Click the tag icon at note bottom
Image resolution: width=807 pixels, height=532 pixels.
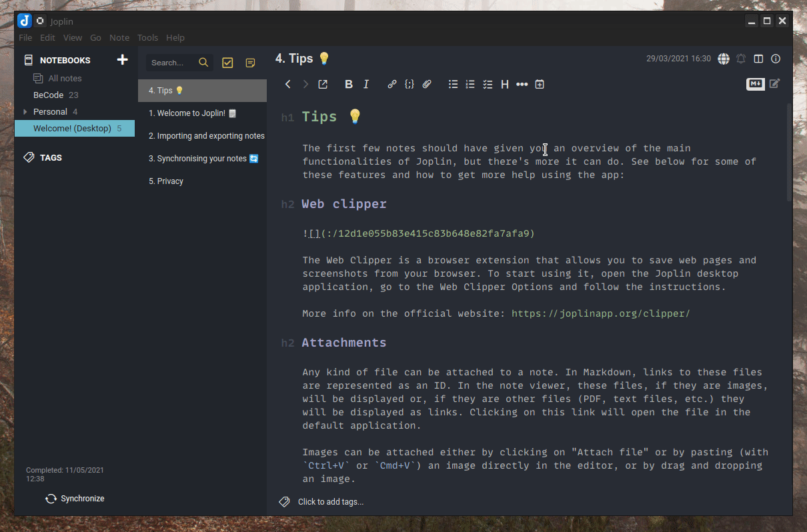point(284,501)
